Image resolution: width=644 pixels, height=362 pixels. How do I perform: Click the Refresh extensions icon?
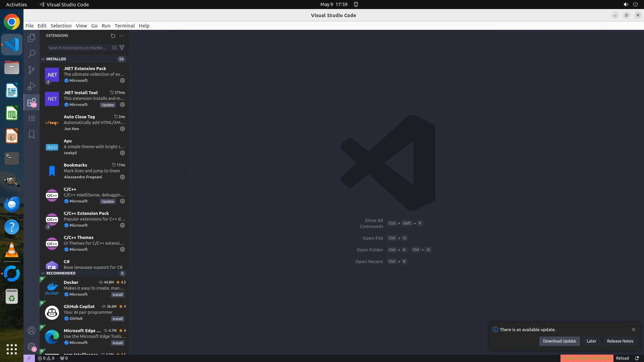113,36
